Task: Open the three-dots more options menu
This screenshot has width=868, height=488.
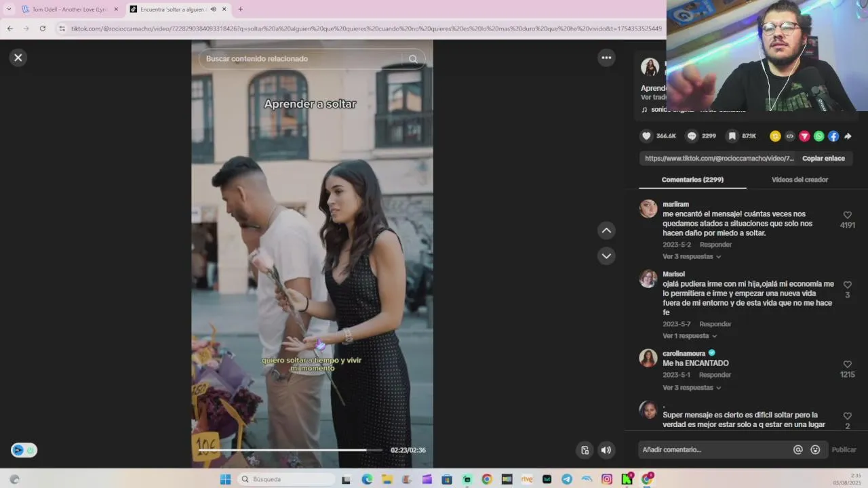Action: [606, 58]
